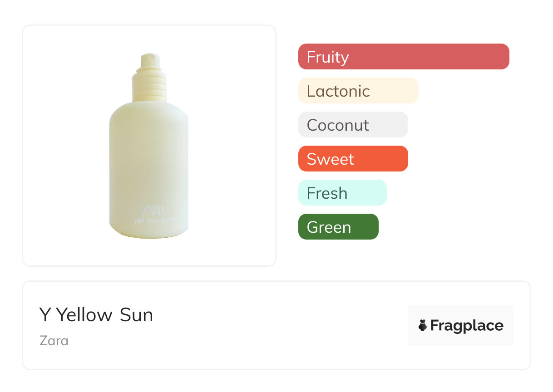This screenshot has width=553, height=392.
Task: Click the Fragplace wordmark text
Action: click(x=467, y=326)
